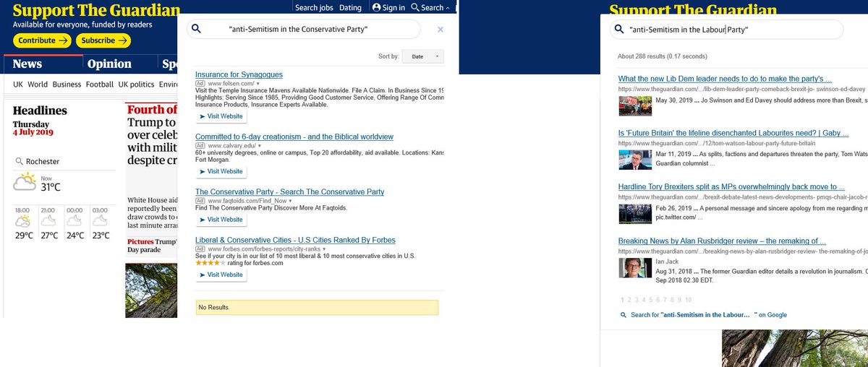Click Visit Website under Insurance for Synagogues
The image size is (868, 367).
click(221, 116)
